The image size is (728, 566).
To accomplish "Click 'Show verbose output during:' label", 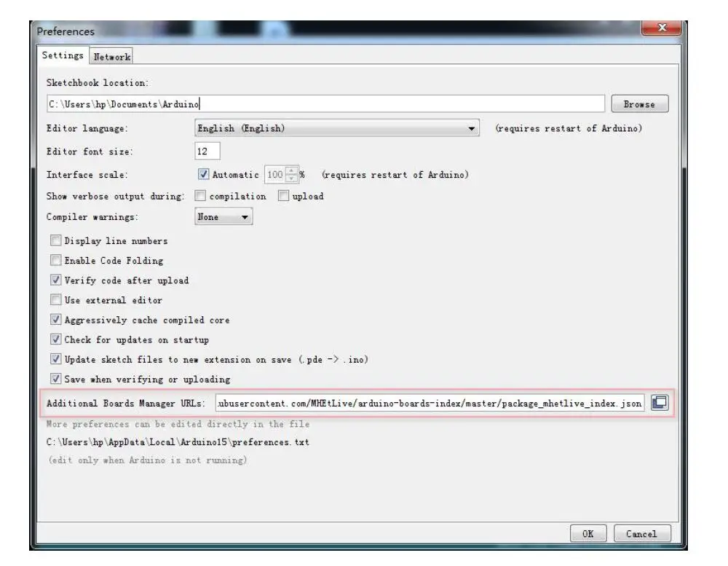I will point(116,196).
